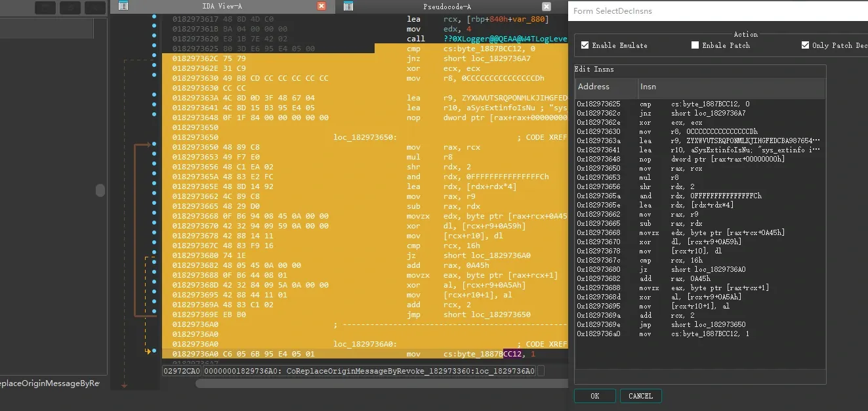868x411 pixels.
Task: Click the highlighted byte_1887BCC12 operand at 01829736A0
Action: pos(482,355)
